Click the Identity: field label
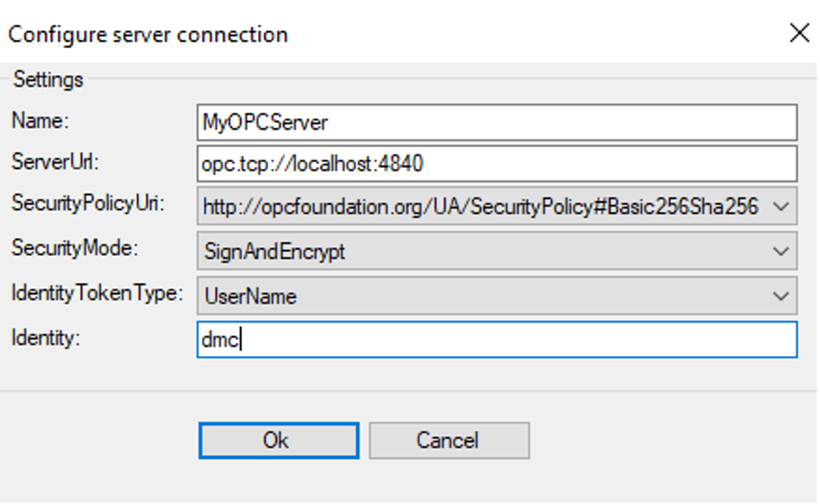The width and height of the screenshot is (820, 504). (x=46, y=338)
